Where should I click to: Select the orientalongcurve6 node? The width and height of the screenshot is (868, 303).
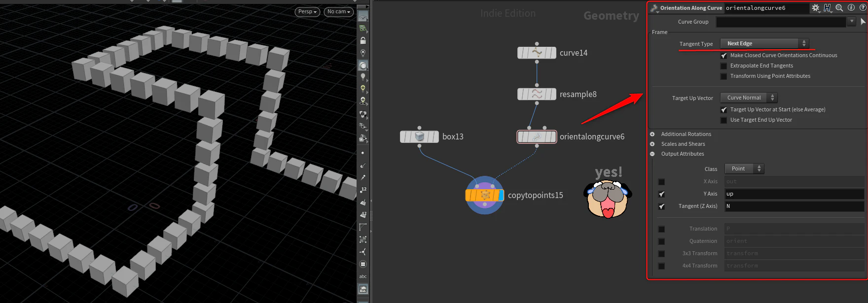[537, 136]
